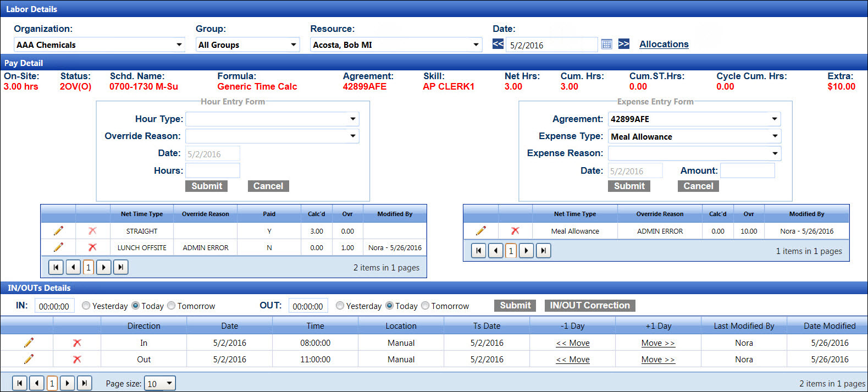The width and height of the screenshot is (868, 392).
Task: Advance to next date with >> arrow
Action: [x=624, y=44]
